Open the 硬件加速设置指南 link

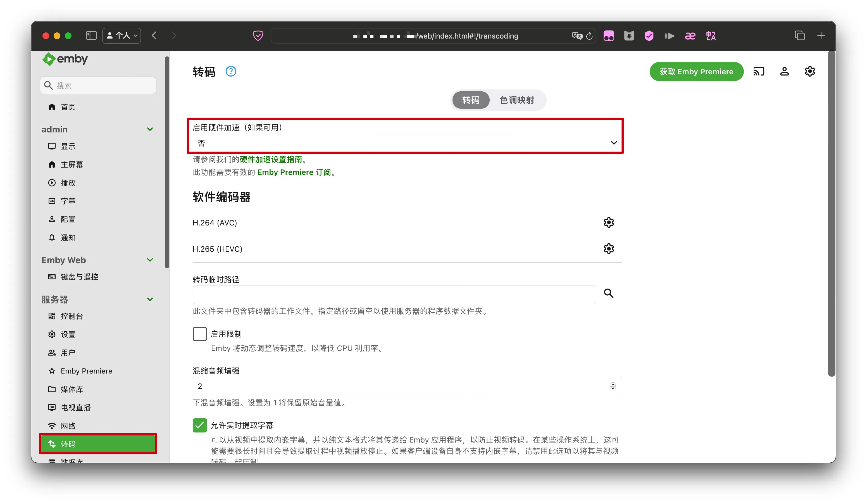pos(271,159)
